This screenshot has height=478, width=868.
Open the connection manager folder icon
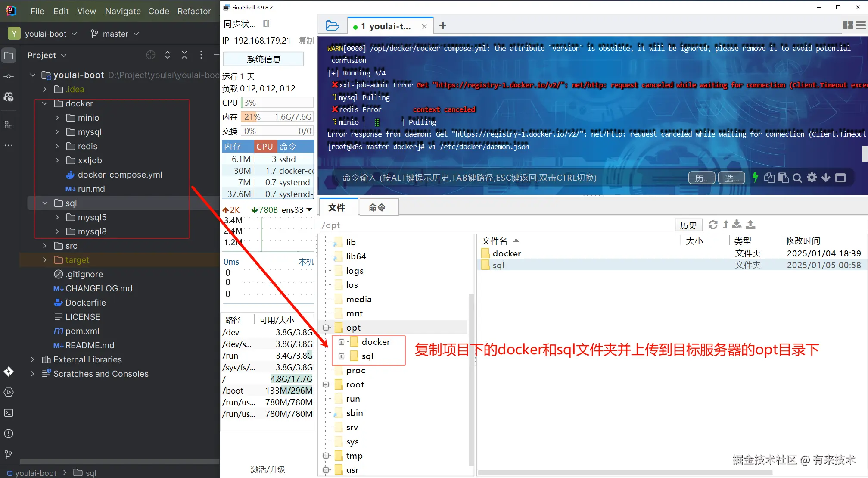[x=332, y=26]
